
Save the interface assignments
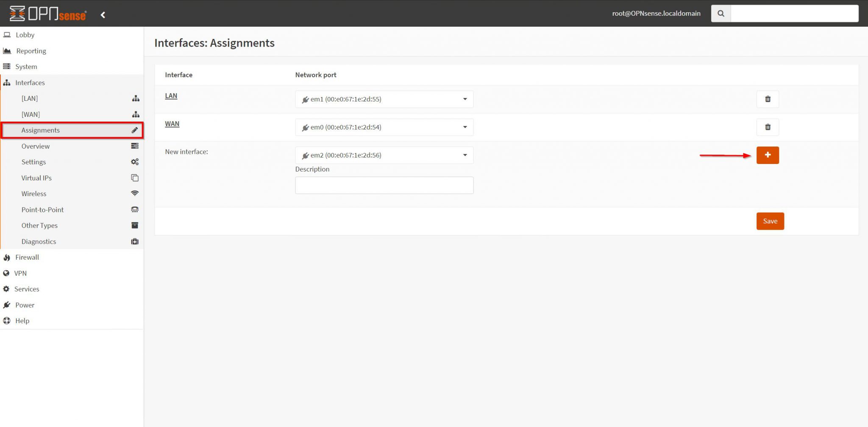770,221
